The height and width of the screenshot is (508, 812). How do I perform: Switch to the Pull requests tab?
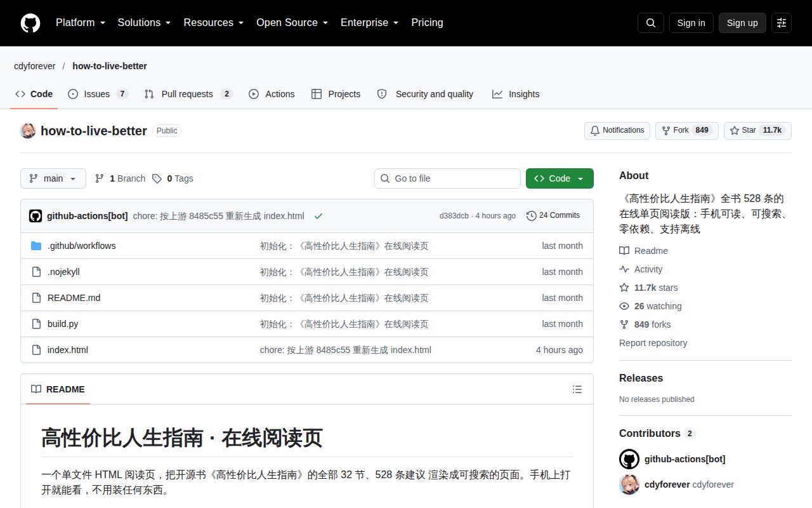pyautogui.click(x=188, y=94)
